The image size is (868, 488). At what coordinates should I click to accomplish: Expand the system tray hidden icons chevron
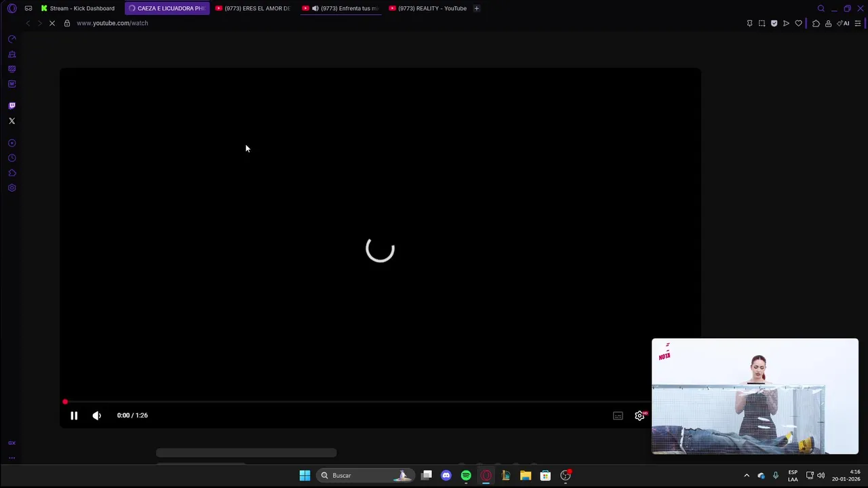point(747,475)
